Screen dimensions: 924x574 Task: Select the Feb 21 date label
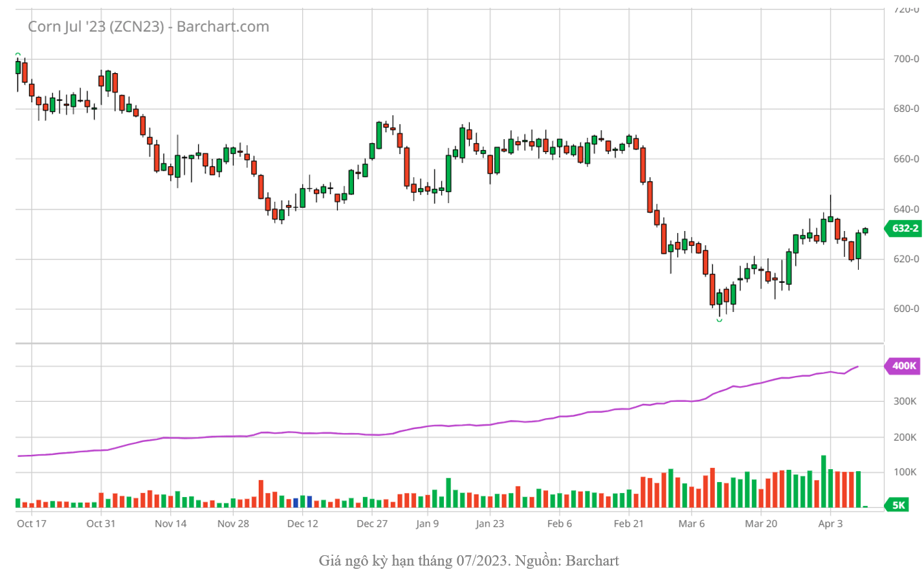pos(629,524)
